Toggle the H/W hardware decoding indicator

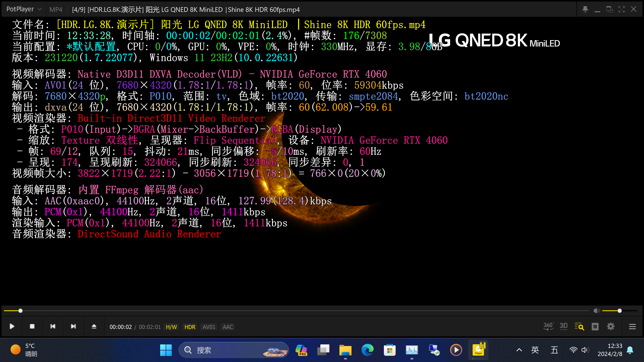coord(171,327)
